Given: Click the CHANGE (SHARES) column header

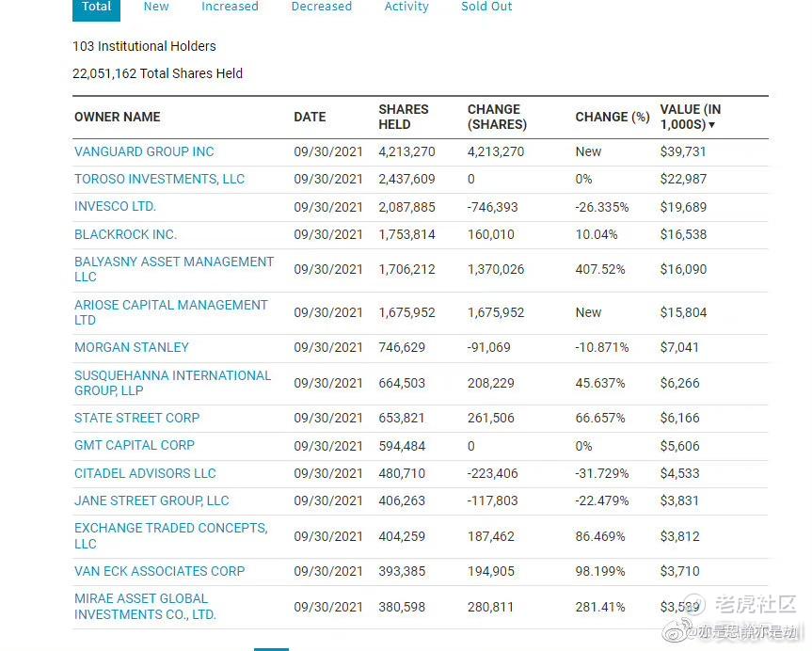Looking at the screenshot, I should [497, 117].
